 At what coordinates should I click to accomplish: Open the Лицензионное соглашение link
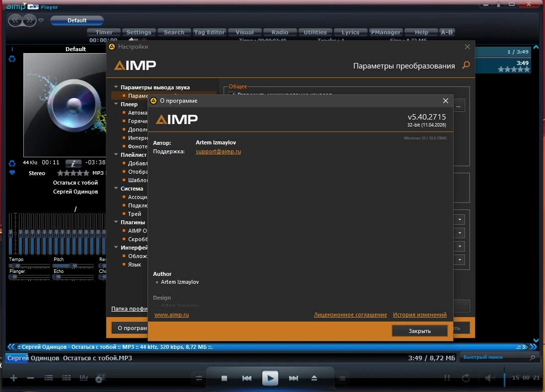[x=350, y=315]
